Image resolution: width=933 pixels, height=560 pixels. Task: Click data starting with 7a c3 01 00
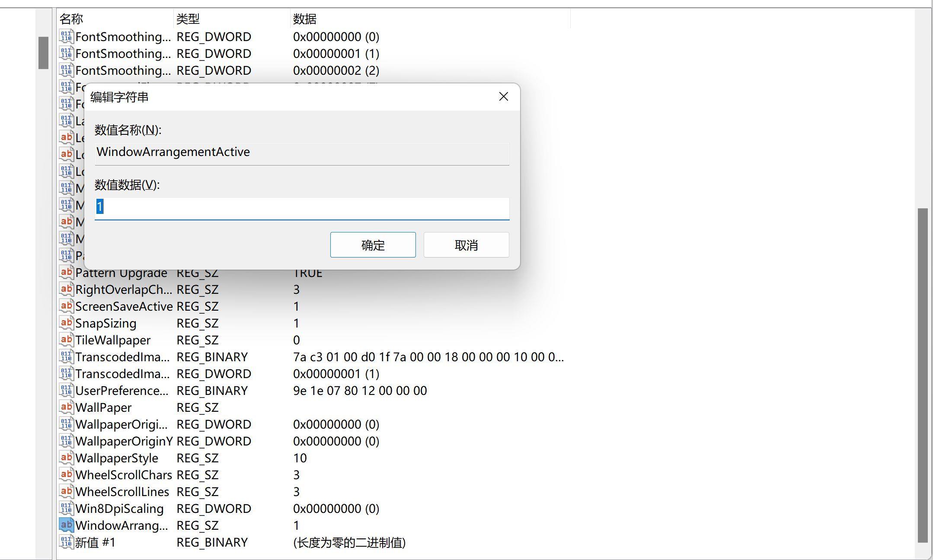point(428,357)
